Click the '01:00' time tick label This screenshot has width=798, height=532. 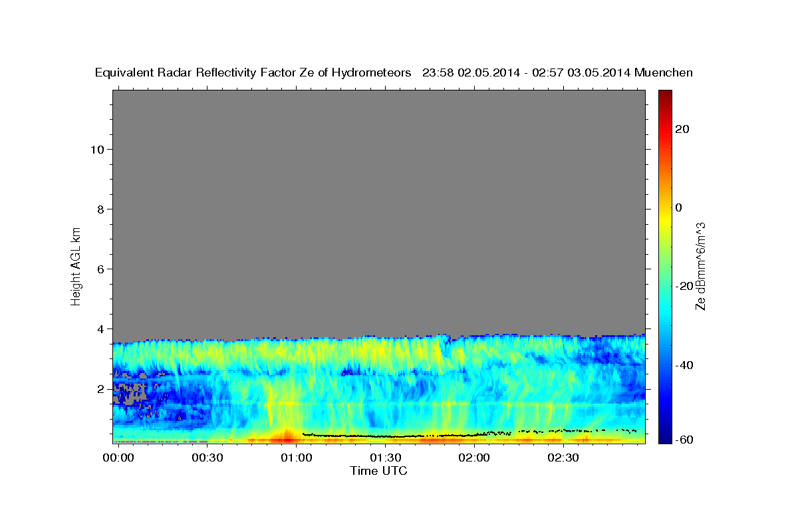296,458
